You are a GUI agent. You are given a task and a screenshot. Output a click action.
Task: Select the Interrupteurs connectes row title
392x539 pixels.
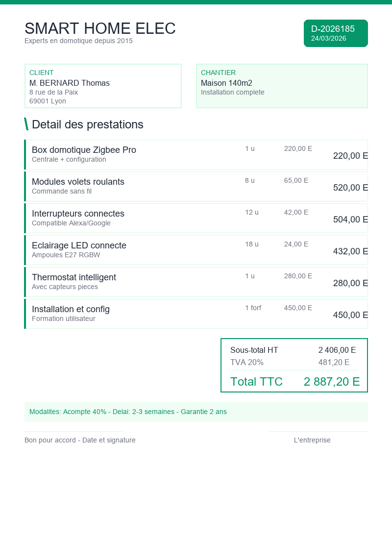click(78, 214)
